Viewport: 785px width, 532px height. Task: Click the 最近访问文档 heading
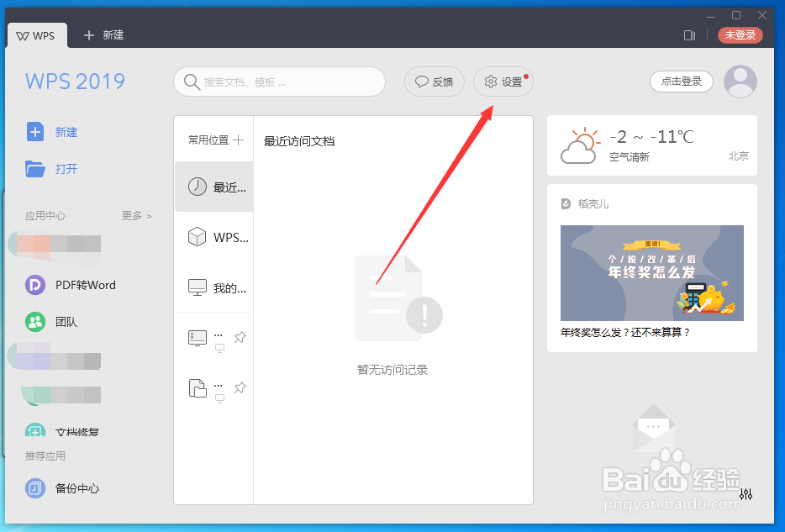(299, 141)
